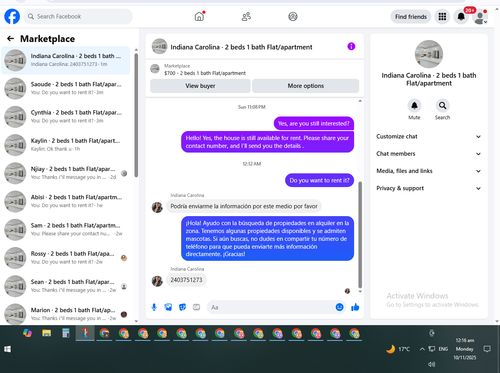Open Copilot in the taskbar
500x373 pixels.
(27, 333)
